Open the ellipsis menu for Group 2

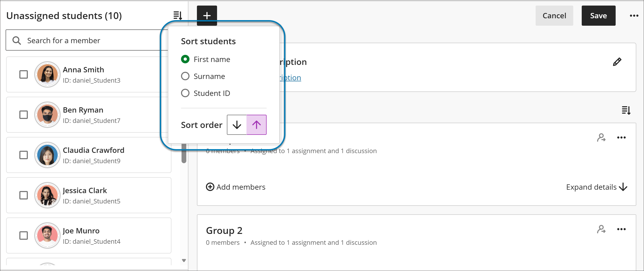[621, 229]
